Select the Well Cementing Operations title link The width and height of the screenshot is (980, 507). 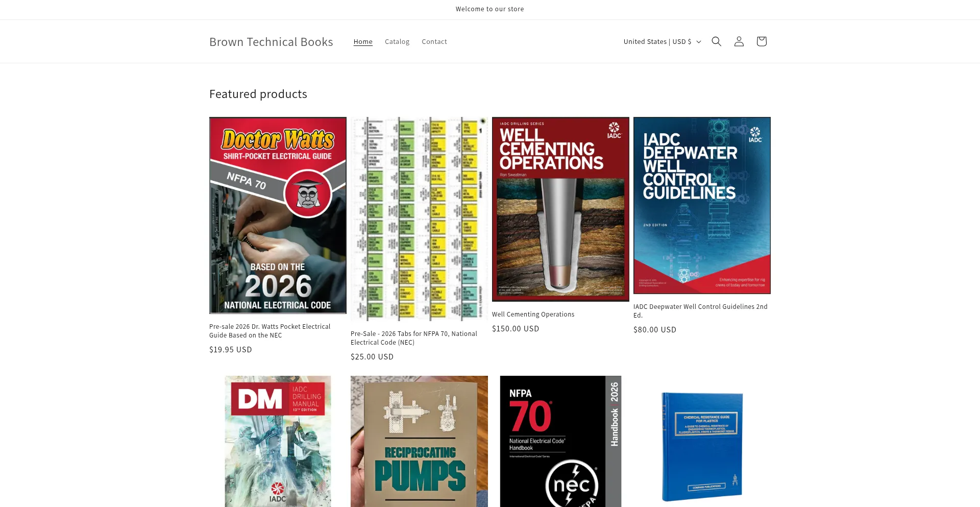click(533, 315)
